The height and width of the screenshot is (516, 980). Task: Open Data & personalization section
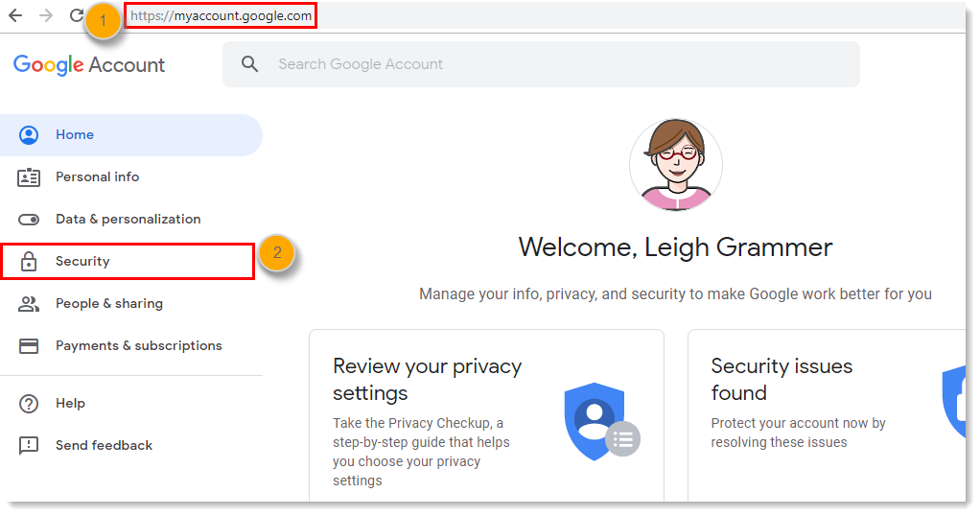(128, 219)
